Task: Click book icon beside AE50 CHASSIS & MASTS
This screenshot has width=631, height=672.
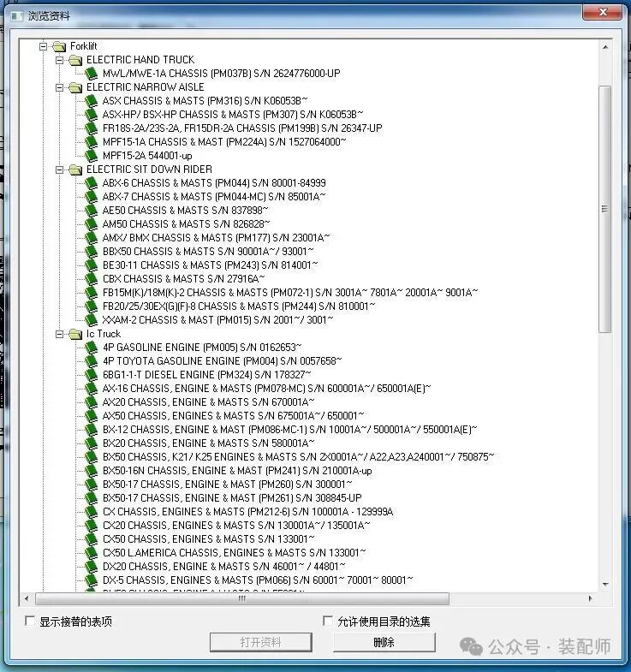Action: click(x=92, y=211)
